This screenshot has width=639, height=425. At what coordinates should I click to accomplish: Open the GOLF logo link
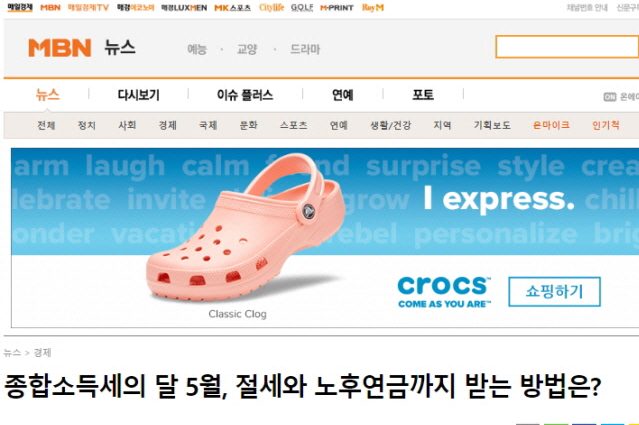[x=302, y=7]
